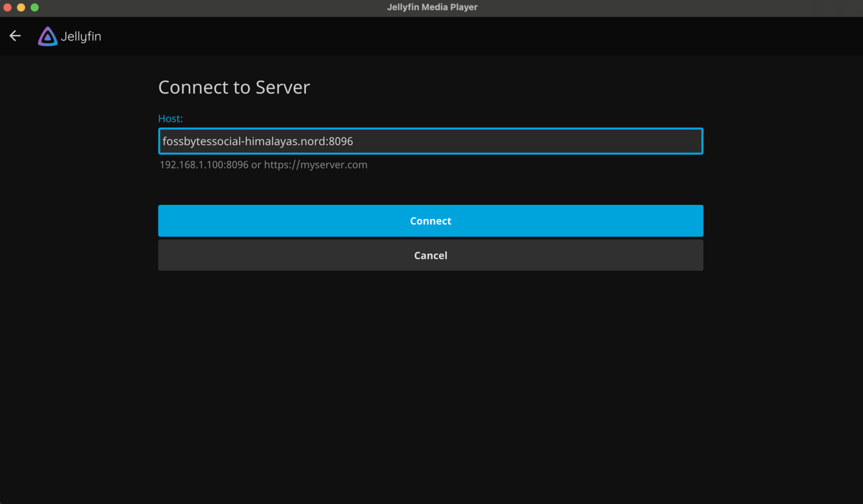863x504 pixels.
Task: Click the Jellyfin branding in the navigation bar
Action: (x=69, y=36)
